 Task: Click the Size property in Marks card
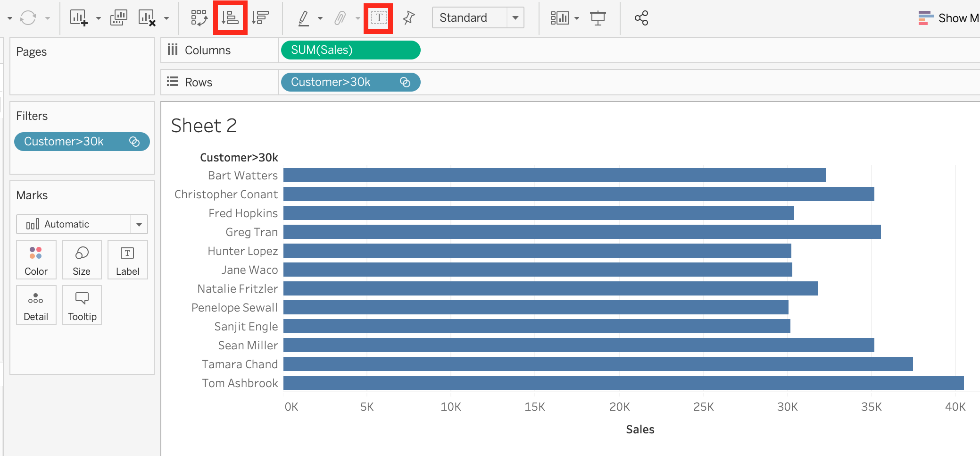coord(82,260)
